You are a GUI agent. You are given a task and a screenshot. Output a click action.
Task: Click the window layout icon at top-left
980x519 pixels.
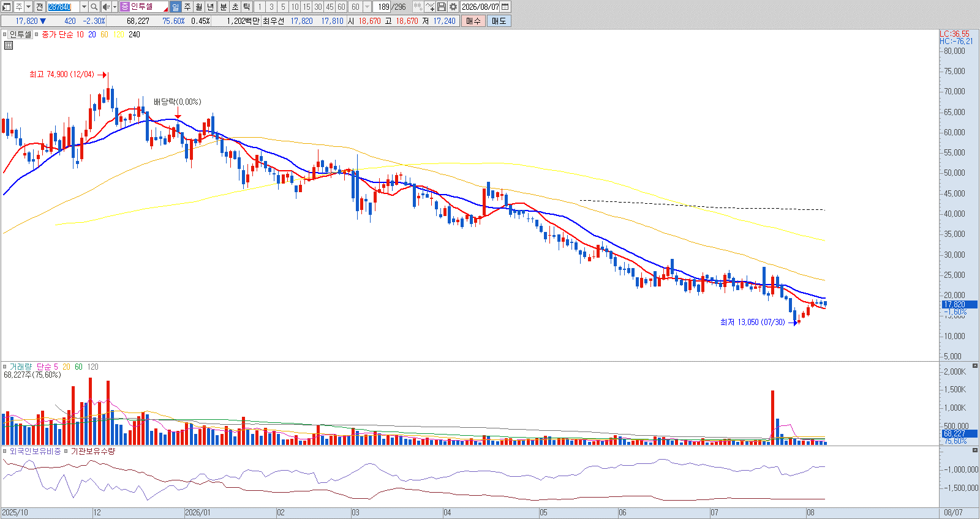point(7,7)
